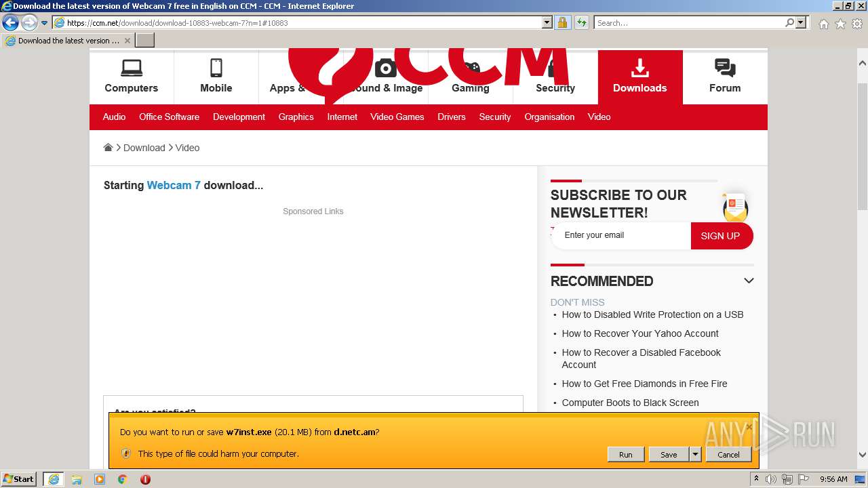Open How to Recover a Disabled Facebook Account
This screenshot has height=488, width=868.
(642, 359)
